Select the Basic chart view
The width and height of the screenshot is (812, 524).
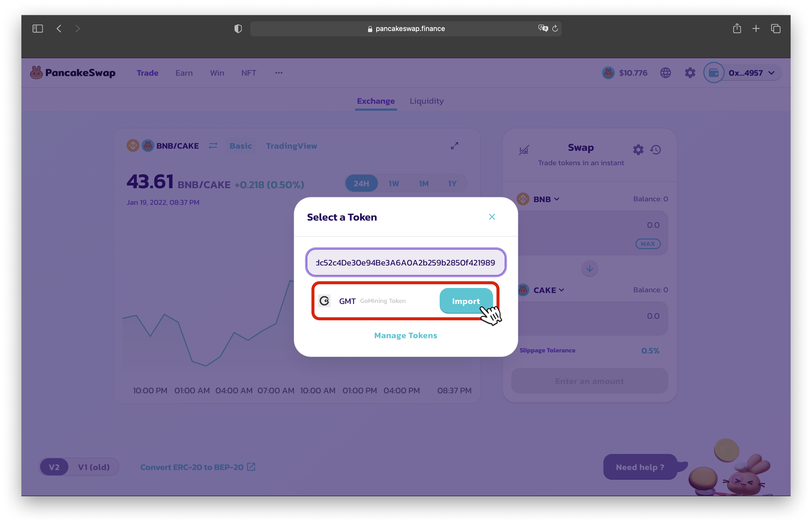[x=241, y=146]
